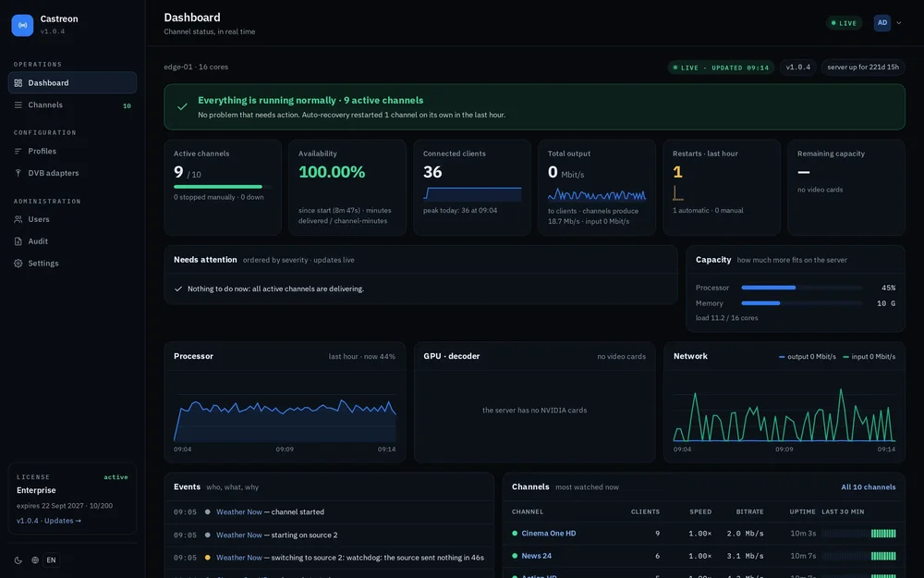Click Weather Now link in starting on source 2 event
Image resolution: width=924 pixels, height=578 pixels.
coord(238,535)
